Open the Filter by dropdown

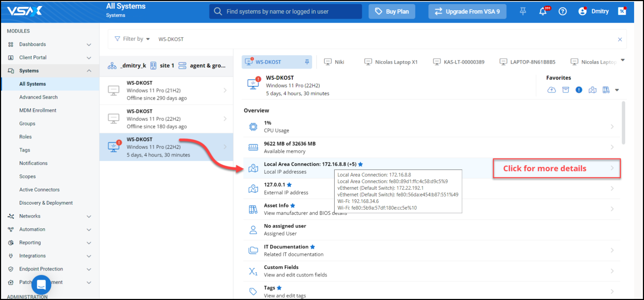click(132, 39)
